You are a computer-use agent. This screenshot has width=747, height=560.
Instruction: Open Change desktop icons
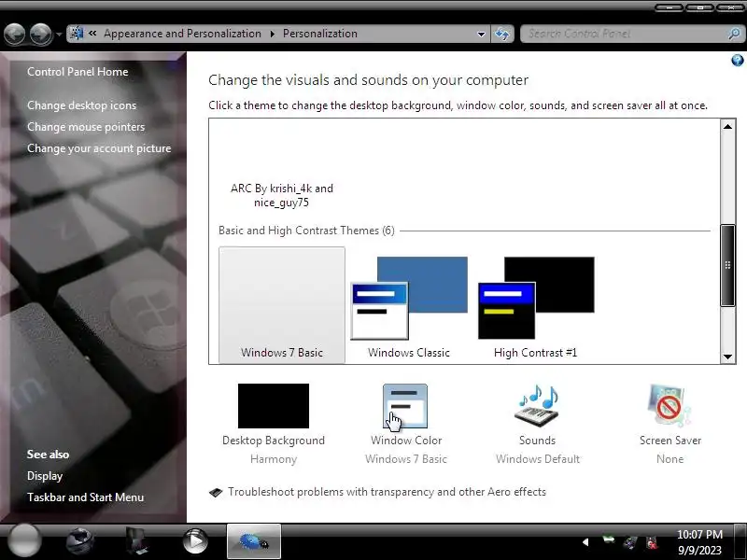(x=81, y=105)
